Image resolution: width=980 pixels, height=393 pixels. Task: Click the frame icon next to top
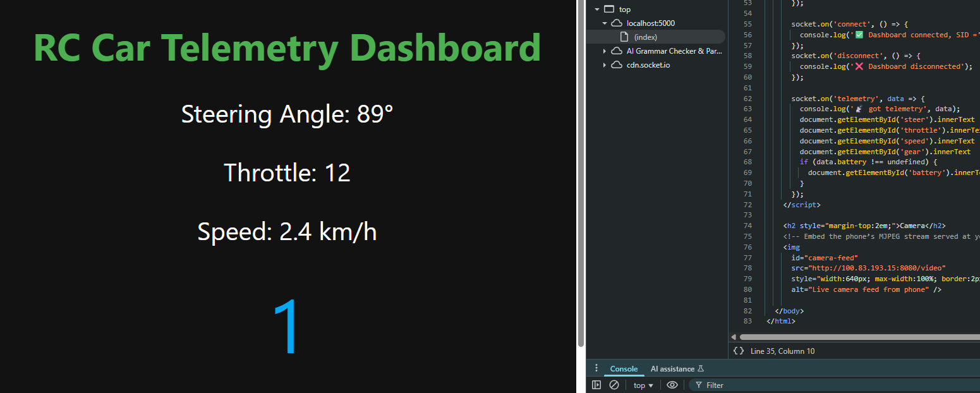(609, 9)
